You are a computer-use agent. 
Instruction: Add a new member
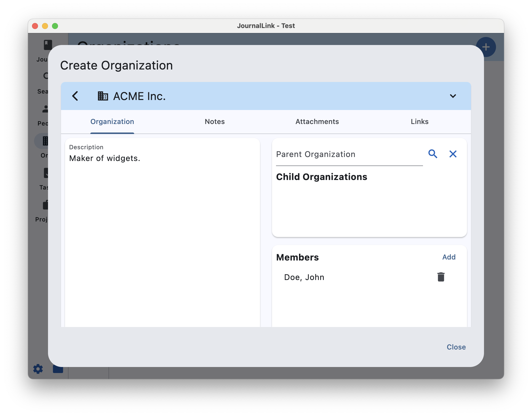coord(449,257)
